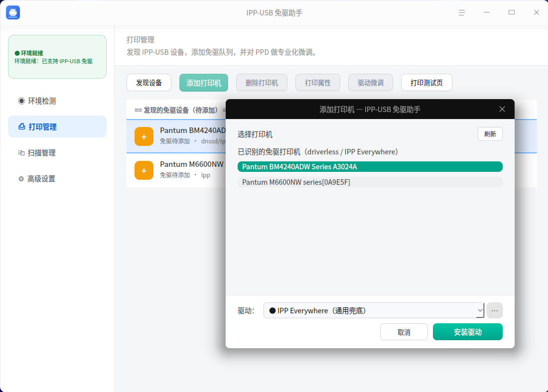Click the 删除打印机 button
The image size is (548, 392).
click(262, 83)
